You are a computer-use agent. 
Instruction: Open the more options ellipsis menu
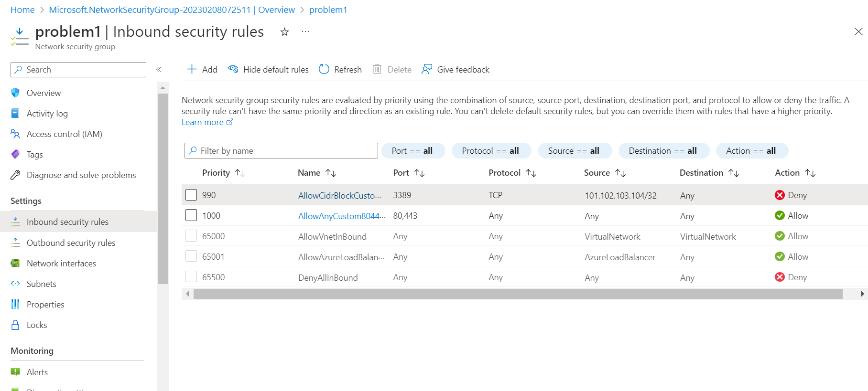tap(305, 32)
